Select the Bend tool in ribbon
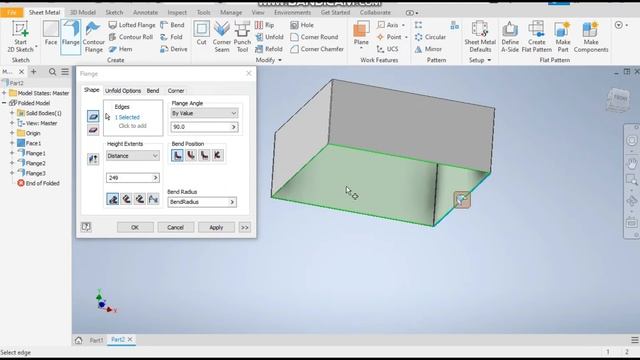640x360 pixels. 172,25
